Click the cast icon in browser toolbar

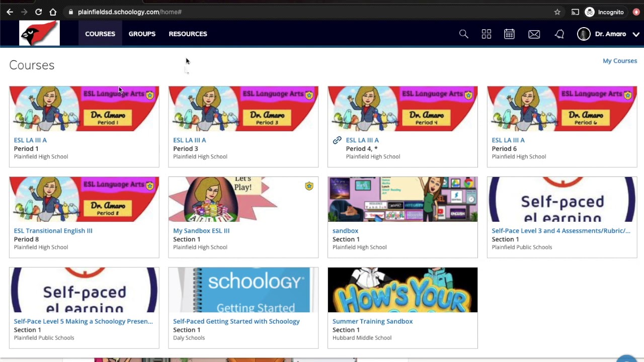(x=575, y=12)
